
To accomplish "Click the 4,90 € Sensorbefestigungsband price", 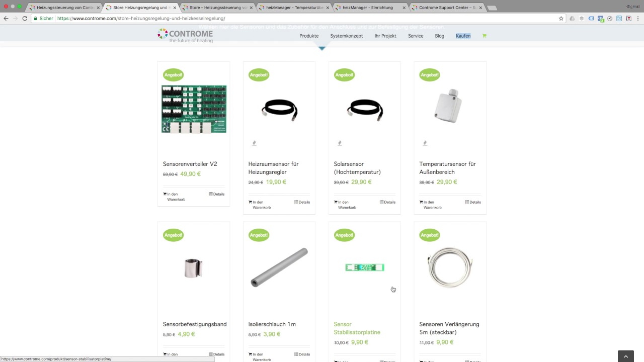I will point(186,334).
